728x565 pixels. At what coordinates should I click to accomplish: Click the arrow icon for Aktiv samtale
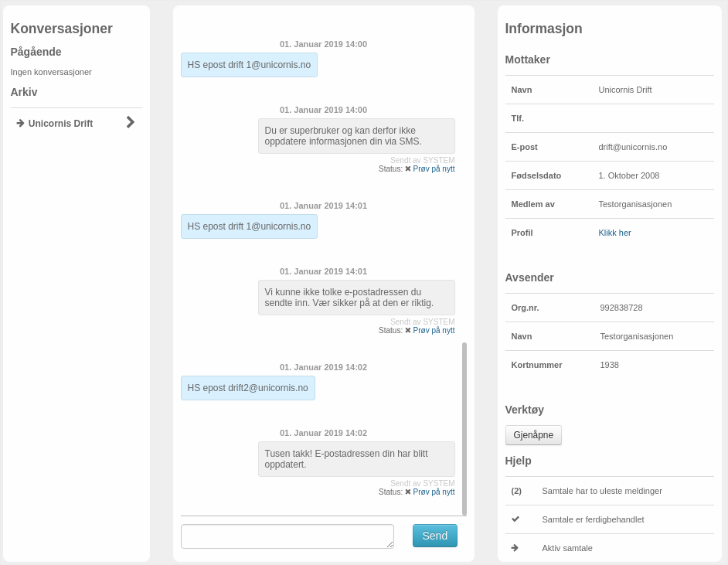pyautogui.click(x=515, y=548)
